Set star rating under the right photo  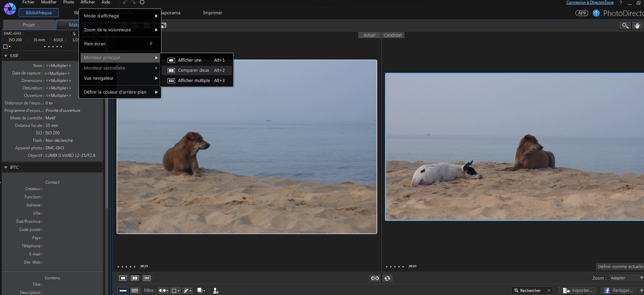tap(395, 267)
